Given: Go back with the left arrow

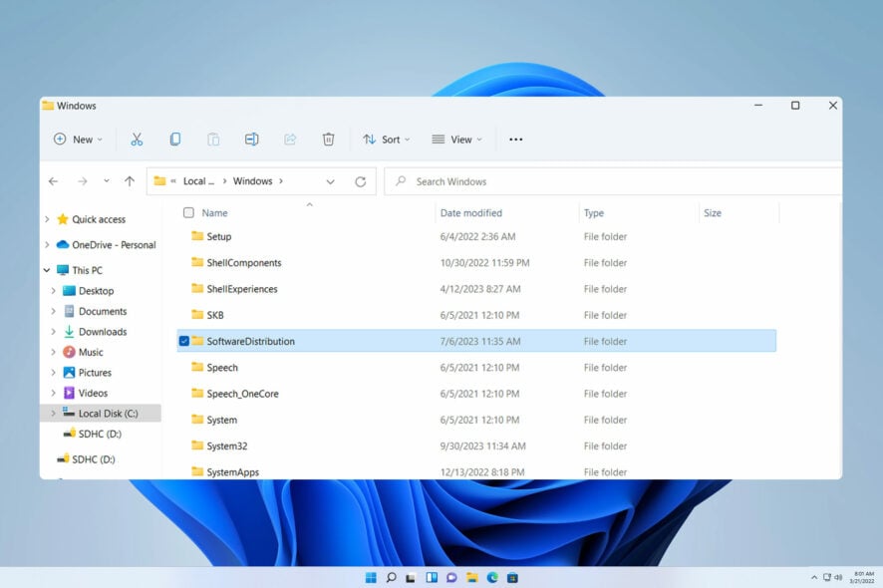Looking at the screenshot, I should [54, 181].
